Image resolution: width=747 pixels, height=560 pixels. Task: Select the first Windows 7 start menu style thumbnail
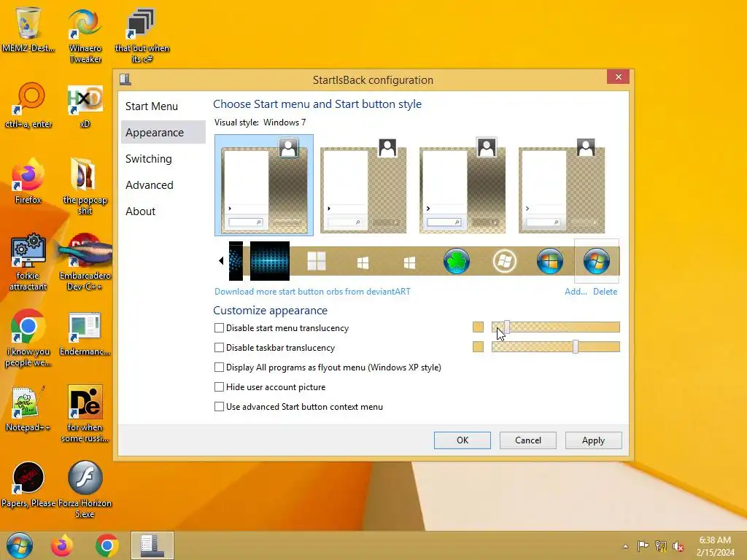pyautogui.click(x=264, y=185)
